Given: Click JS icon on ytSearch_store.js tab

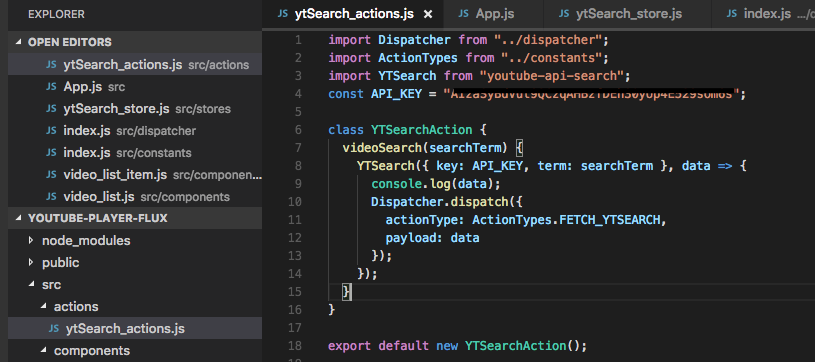Looking at the screenshot, I should click(x=564, y=14).
